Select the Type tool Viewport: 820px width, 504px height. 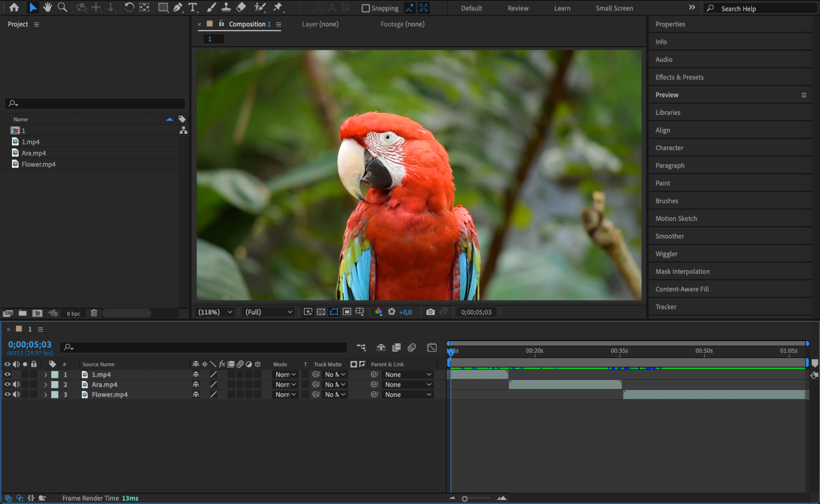(x=192, y=7)
